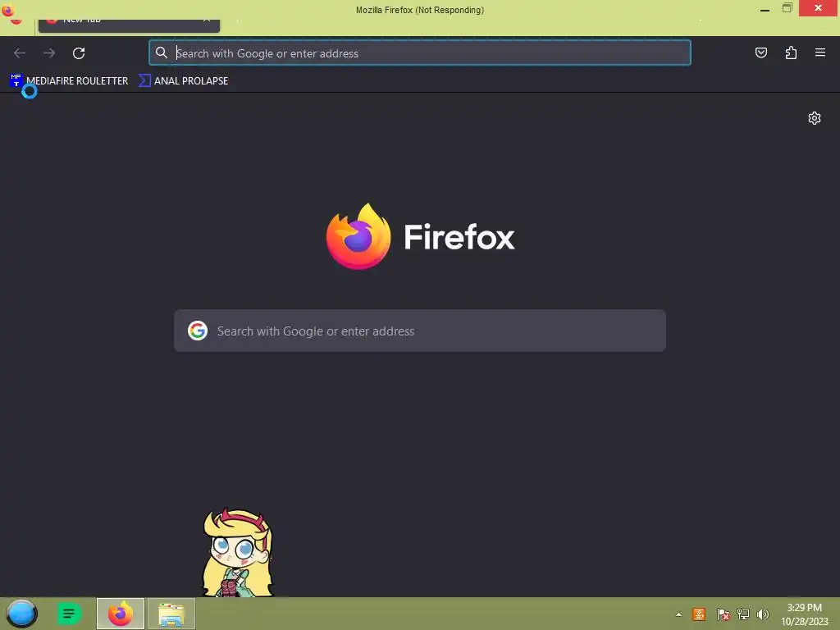Close the New Tab tab

coord(207,21)
